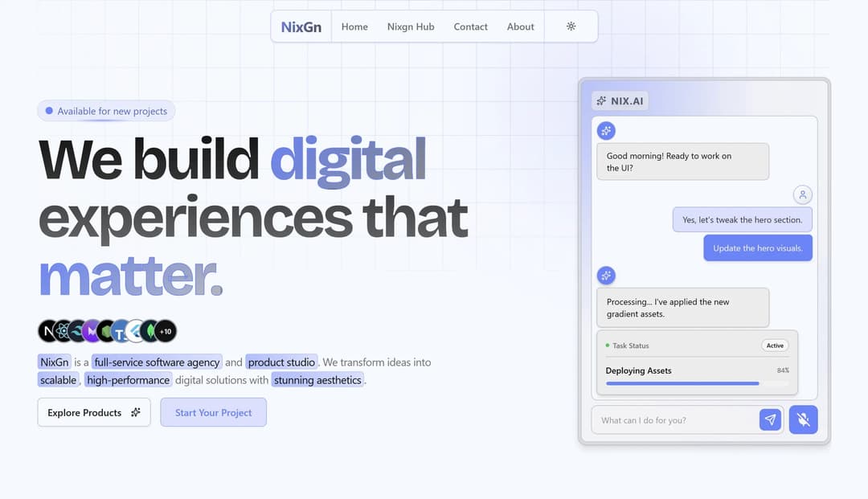Screen dimensions: 868x499
Task: Click the React logo in the tech stack
Action: 61,331
